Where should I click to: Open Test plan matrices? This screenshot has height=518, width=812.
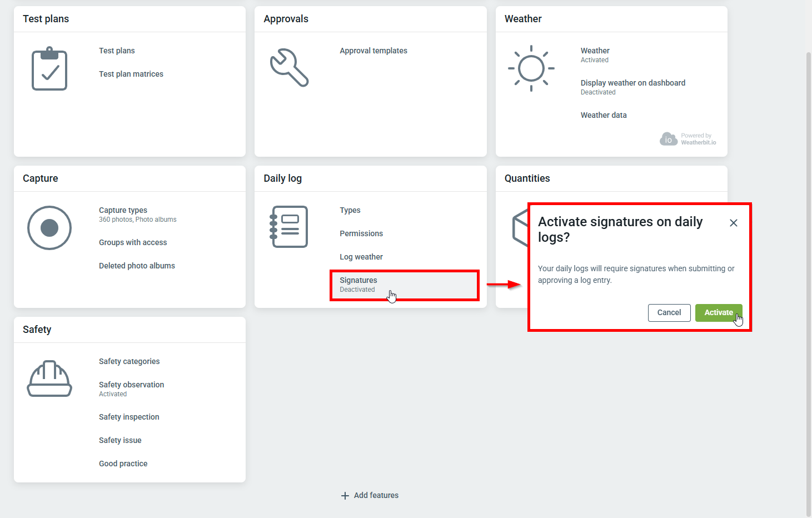131,74
